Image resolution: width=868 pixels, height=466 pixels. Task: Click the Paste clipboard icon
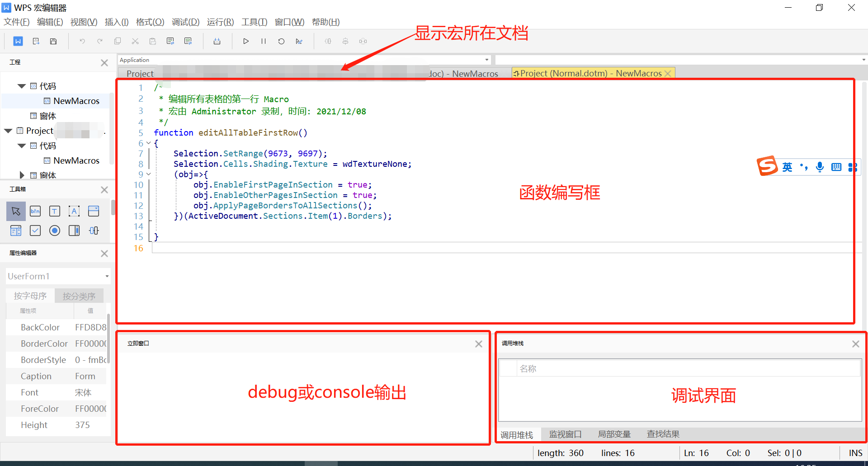(x=153, y=41)
